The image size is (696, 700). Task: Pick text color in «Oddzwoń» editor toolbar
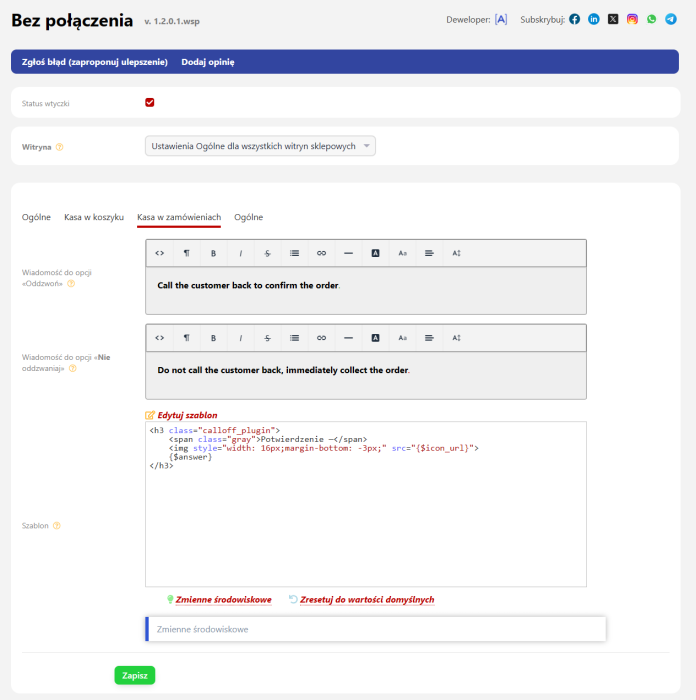click(375, 253)
